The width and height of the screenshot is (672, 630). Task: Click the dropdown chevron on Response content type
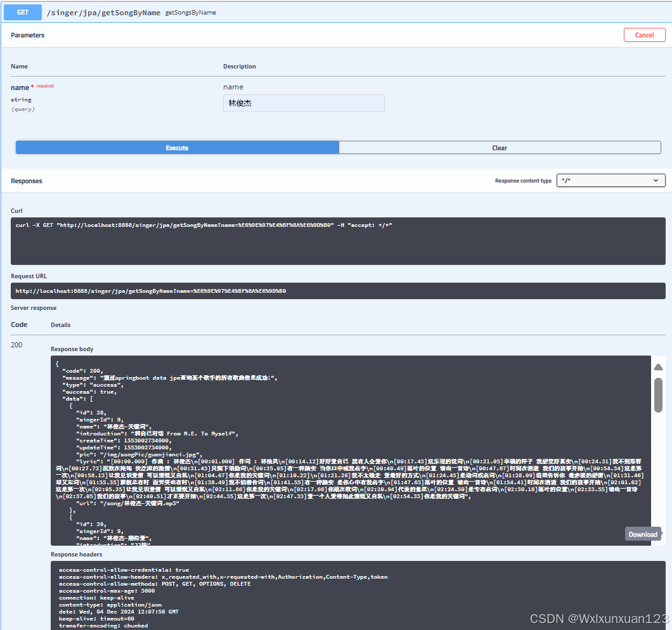point(656,180)
